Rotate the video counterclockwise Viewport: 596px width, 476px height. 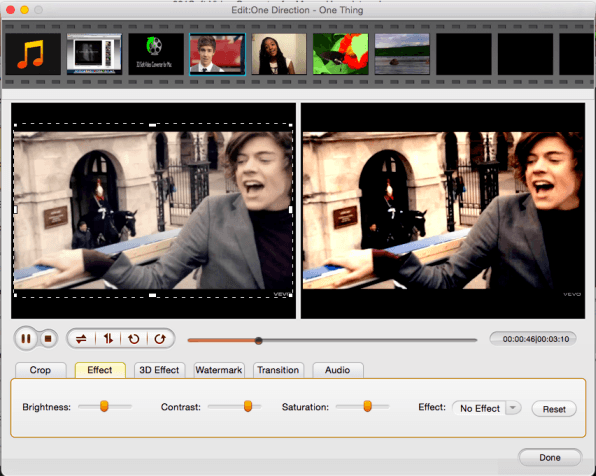[x=134, y=338]
